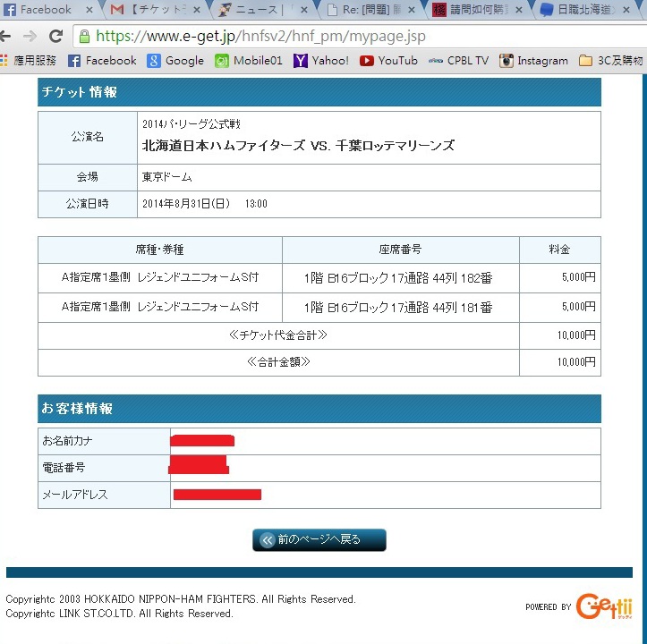Image resolution: width=647 pixels, height=644 pixels.
Task: Click the 前のページへ戻る button
Action: [x=319, y=539]
